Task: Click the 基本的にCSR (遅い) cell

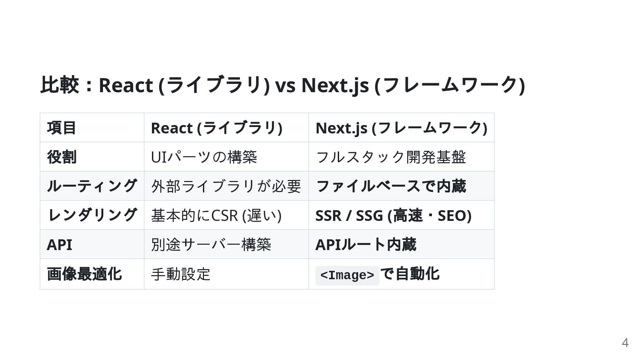Action: tap(216, 215)
